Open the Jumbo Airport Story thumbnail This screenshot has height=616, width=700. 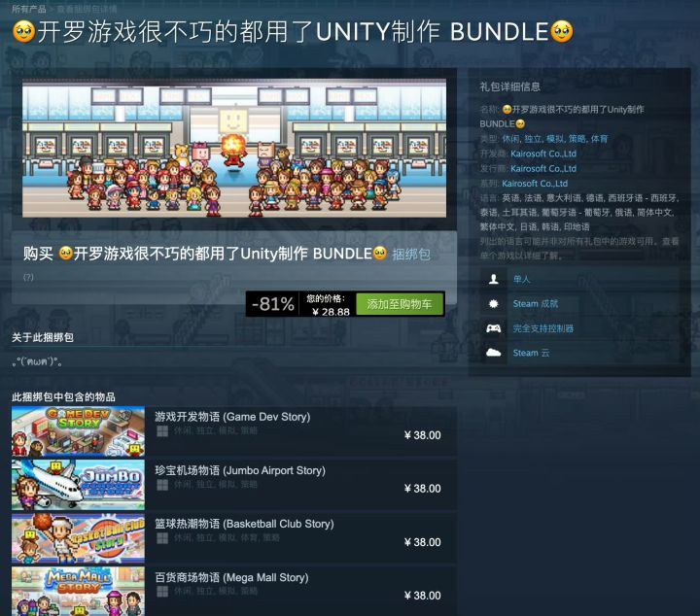78,485
